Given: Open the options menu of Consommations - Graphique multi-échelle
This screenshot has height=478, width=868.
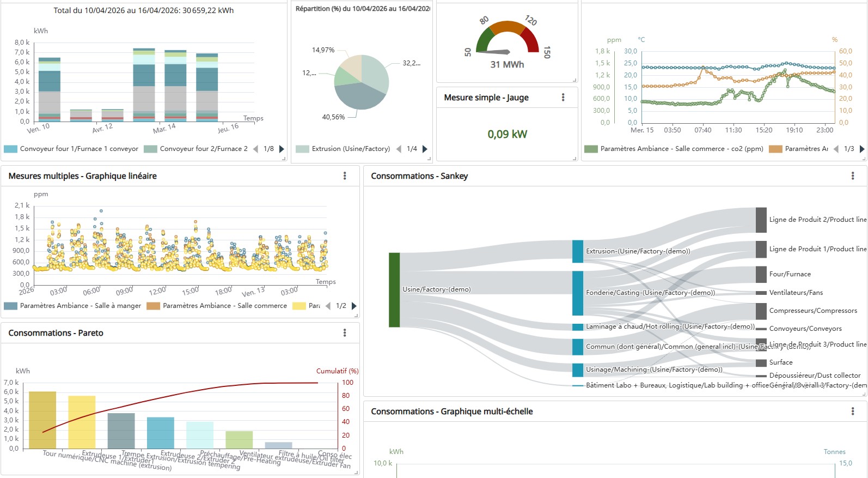Looking at the screenshot, I should (853, 412).
